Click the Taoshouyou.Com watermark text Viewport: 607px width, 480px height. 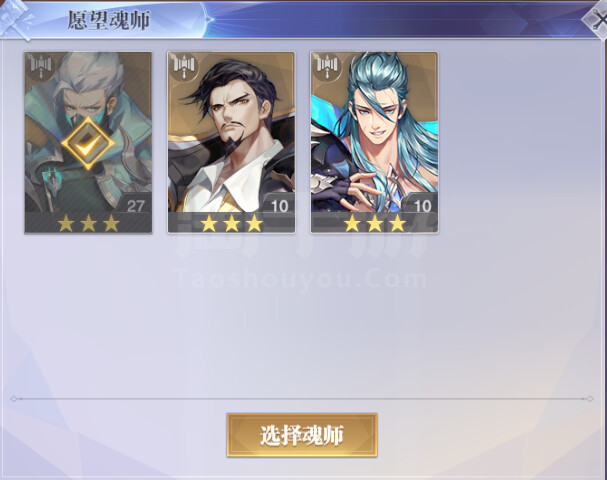click(301, 279)
